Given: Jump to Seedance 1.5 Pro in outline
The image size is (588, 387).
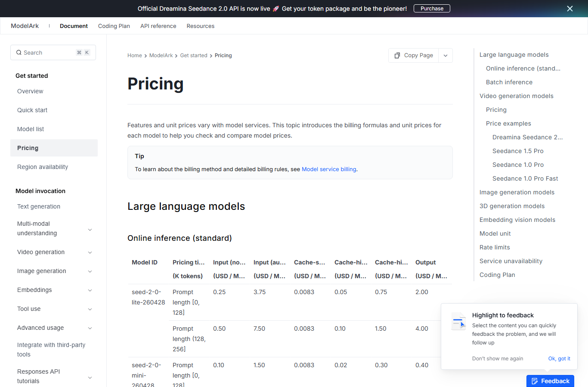Looking at the screenshot, I should 518,151.
